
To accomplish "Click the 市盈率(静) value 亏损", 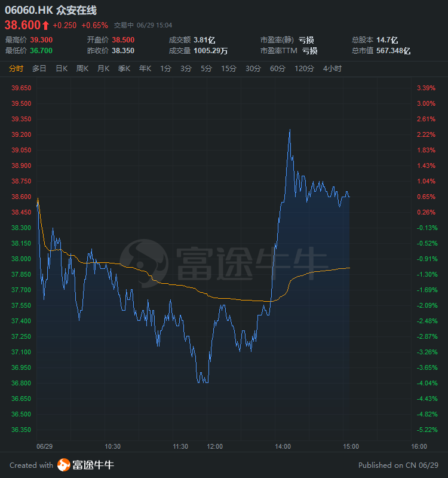I will [306, 40].
